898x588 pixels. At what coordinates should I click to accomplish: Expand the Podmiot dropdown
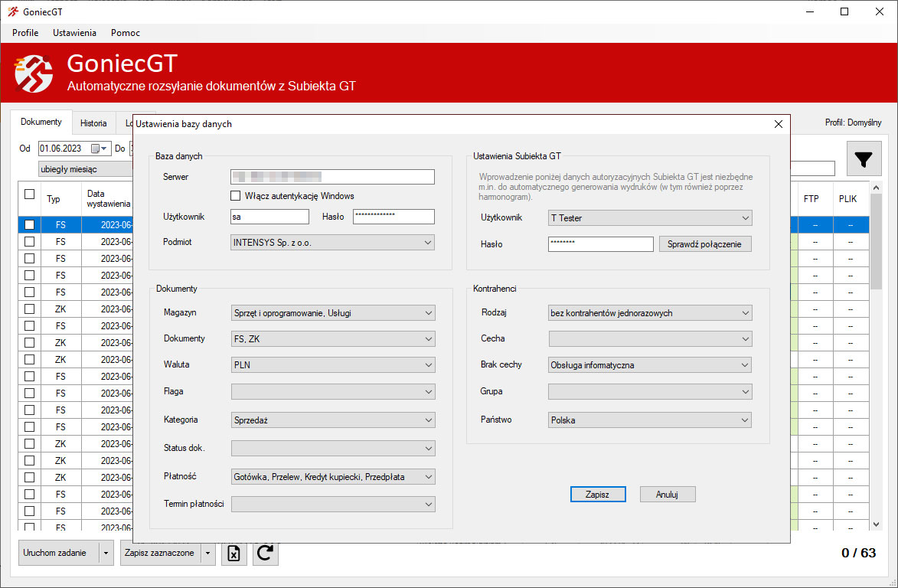click(x=332, y=243)
